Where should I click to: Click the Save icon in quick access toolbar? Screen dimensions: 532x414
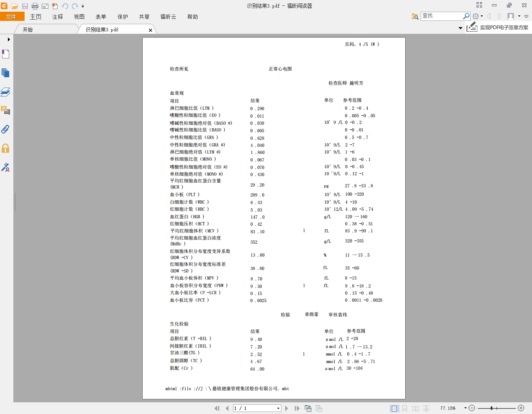click(x=25, y=6)
